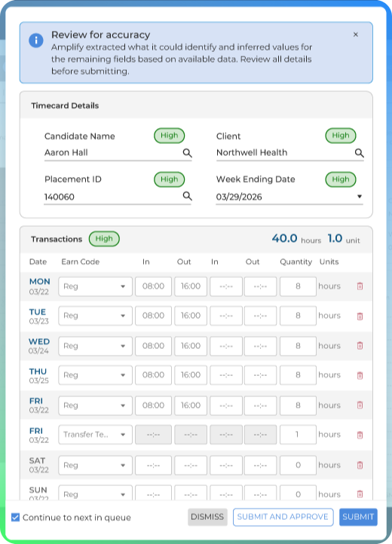392x544 pixels.
Task: Open the Transfer Te... earn code dropdown
Action: 96,435
